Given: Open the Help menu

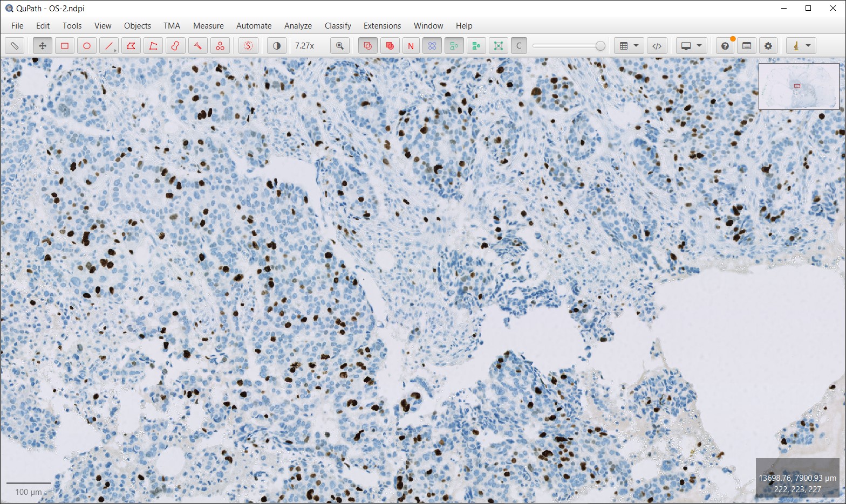Looking at the screenshot, I should 464,26.
